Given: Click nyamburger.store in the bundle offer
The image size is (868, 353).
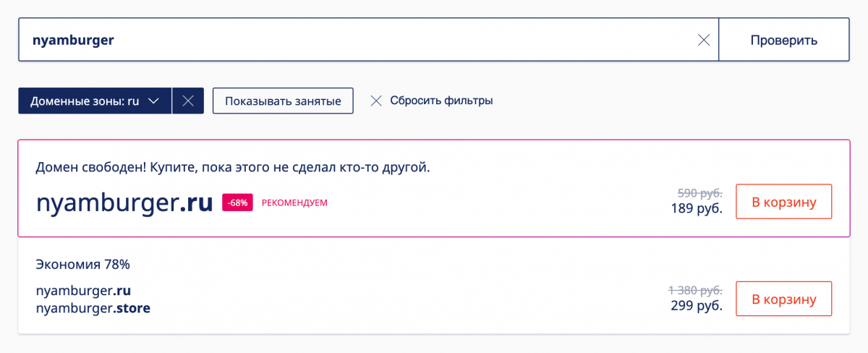Looking at the screenshot, I should point(93,309).
